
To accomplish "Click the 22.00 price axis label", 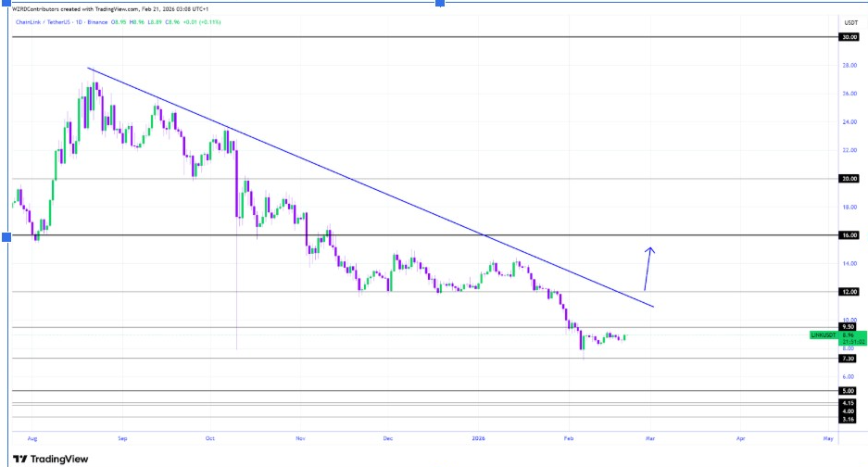I will [849, 150].
